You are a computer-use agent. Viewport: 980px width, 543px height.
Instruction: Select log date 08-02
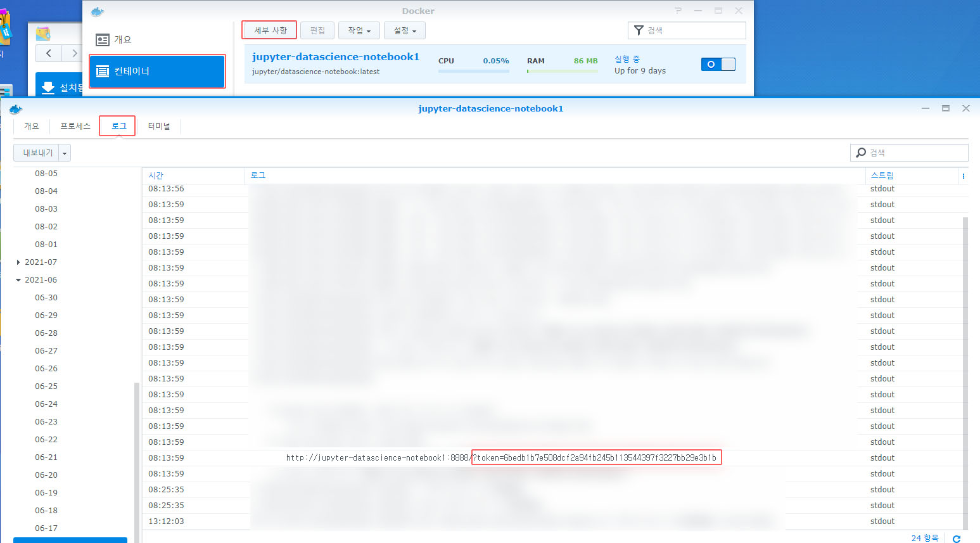(46, 227)
